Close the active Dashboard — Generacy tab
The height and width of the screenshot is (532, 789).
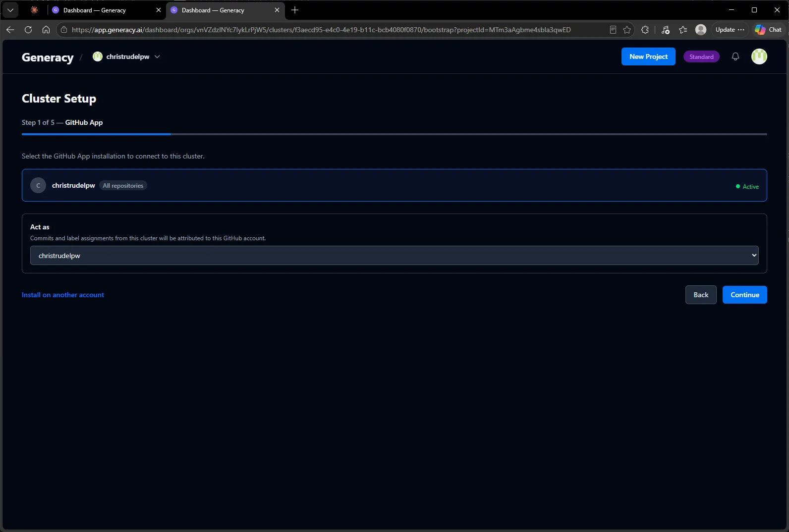tap(277, 10)
